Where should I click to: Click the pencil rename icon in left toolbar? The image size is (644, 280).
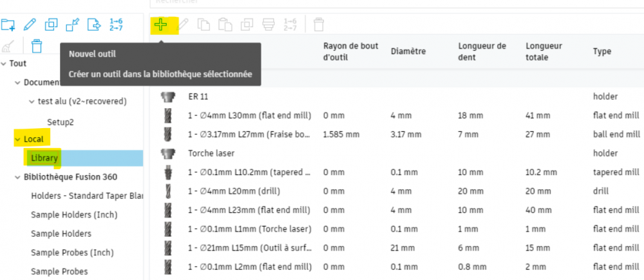pyautogui.click(x=30, y=24)
